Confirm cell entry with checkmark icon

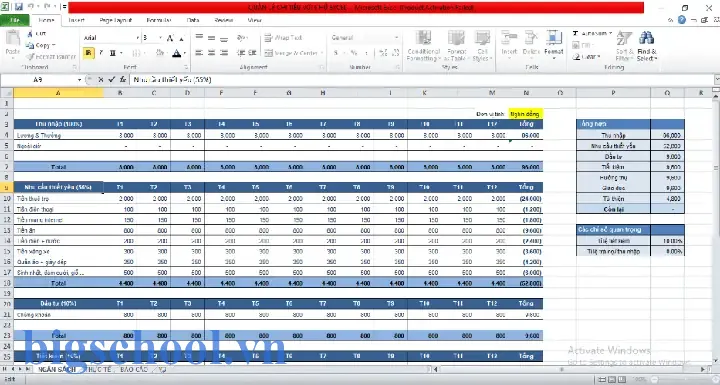point(111,80)
